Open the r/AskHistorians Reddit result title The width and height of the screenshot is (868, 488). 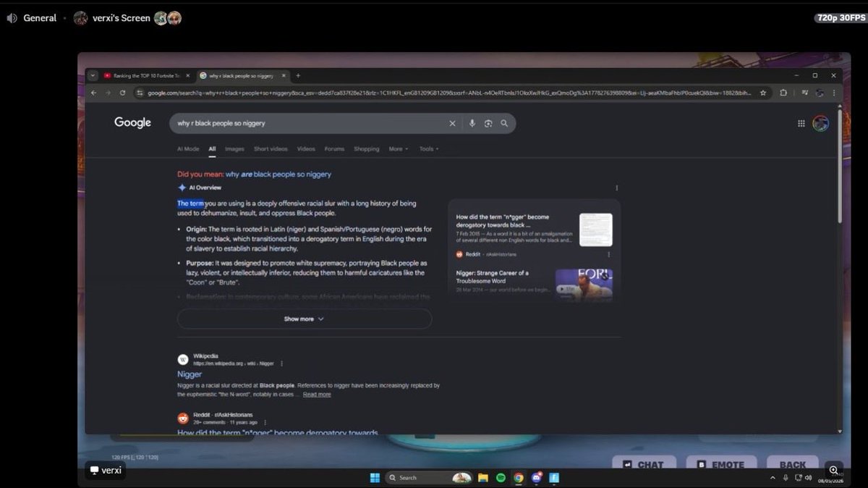pyautogui.click(x=278, y=433)
